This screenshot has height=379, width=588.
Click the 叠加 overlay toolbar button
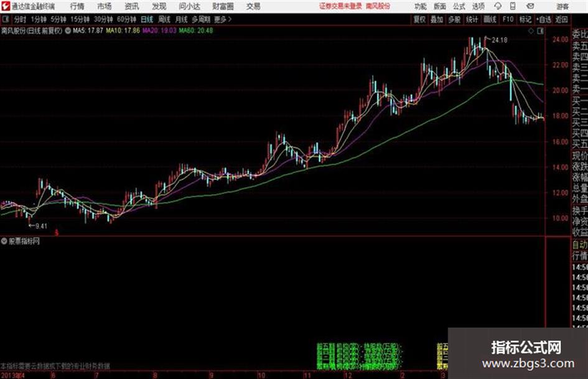tap(437, 19)
